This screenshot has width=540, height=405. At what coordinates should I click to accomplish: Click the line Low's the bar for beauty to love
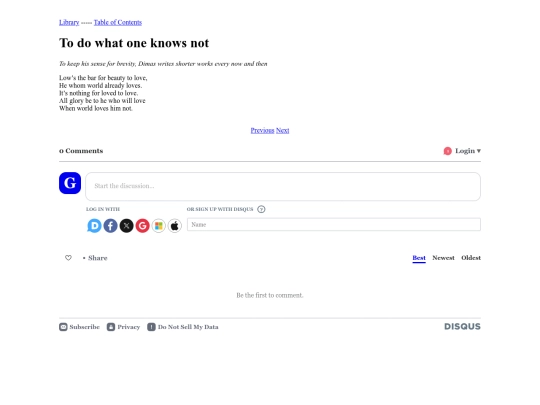(103, 78)
